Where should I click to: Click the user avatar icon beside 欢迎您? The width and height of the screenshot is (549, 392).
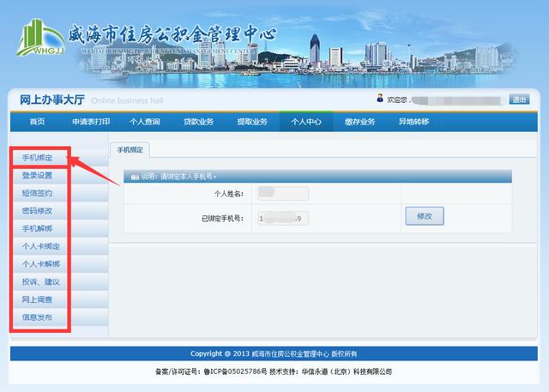click(x=380, y=98)
